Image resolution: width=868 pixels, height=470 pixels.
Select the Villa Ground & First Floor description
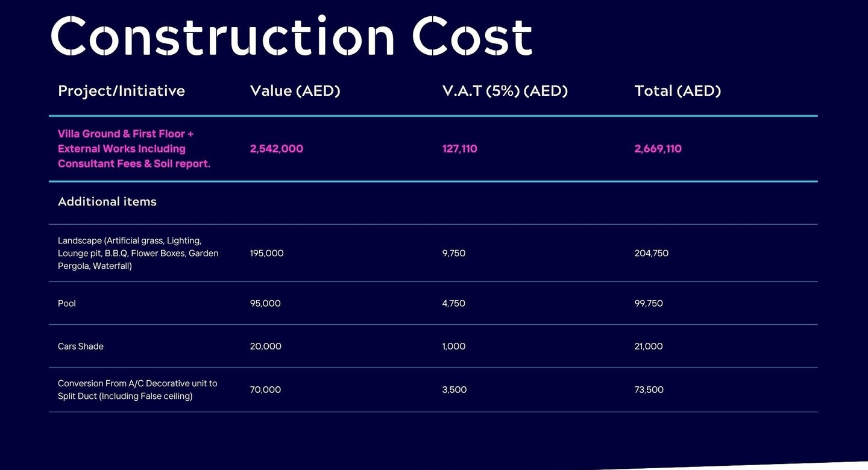134,149
